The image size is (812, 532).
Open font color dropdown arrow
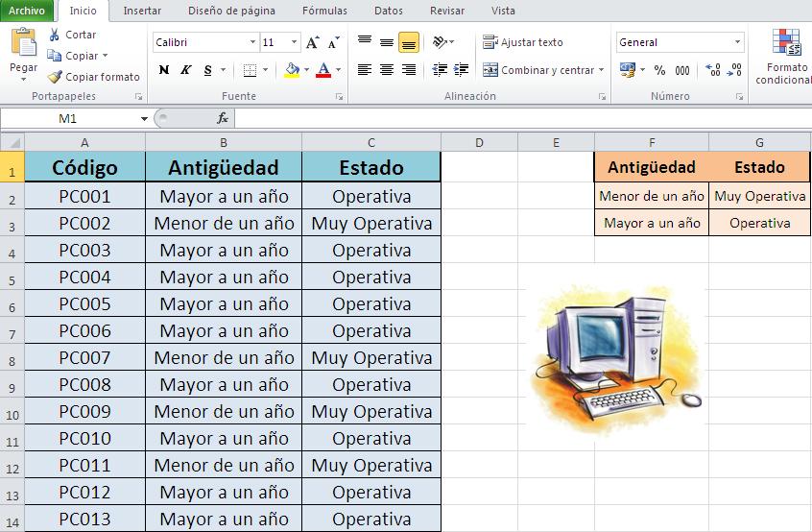point(338,70)
